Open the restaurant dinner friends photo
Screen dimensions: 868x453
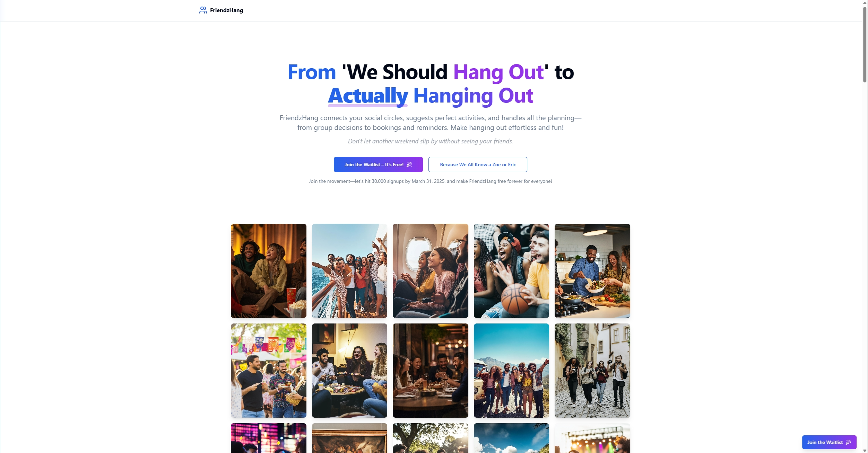[x=431, y=371]
